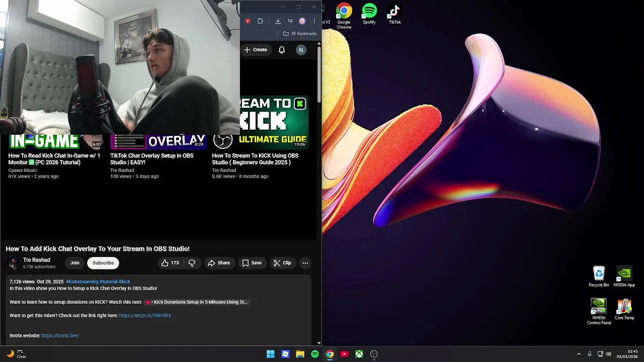Screen dimensions: 644x362
Task: Click the Subscribe button
Action: pyautogui.click(x=103, y=263)
